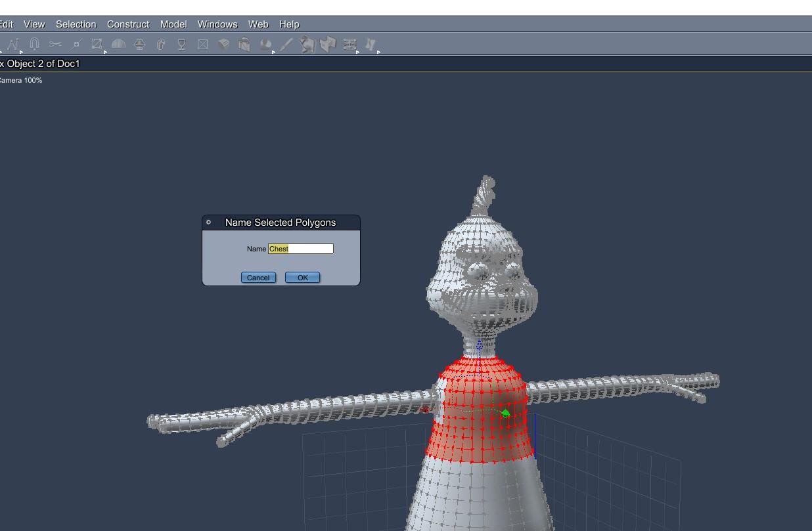Open the Construct menu
Viewport: 812px width, 531px height.
click(128, 24)
